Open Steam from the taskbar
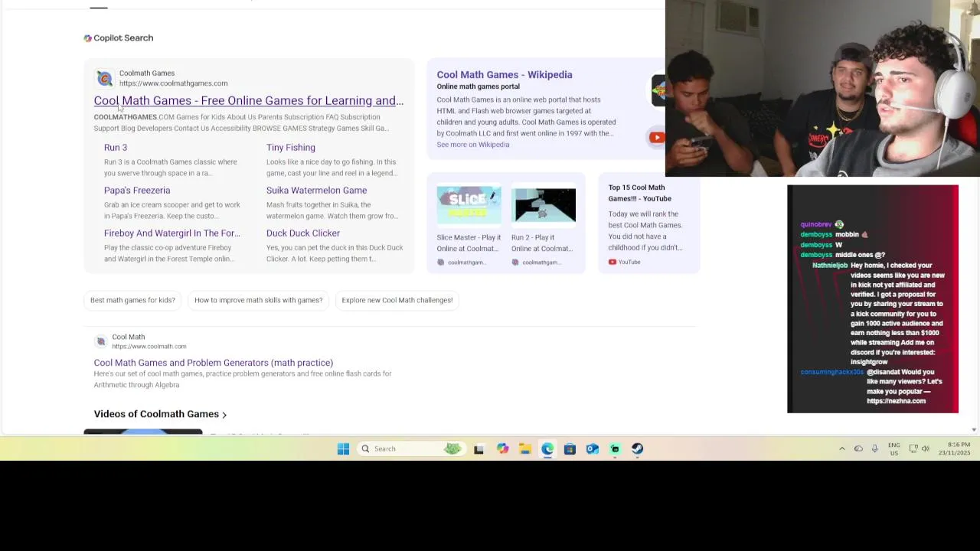The width and height of the screenshot is (980, 551). pyautogui.click(x=637, y=448)
